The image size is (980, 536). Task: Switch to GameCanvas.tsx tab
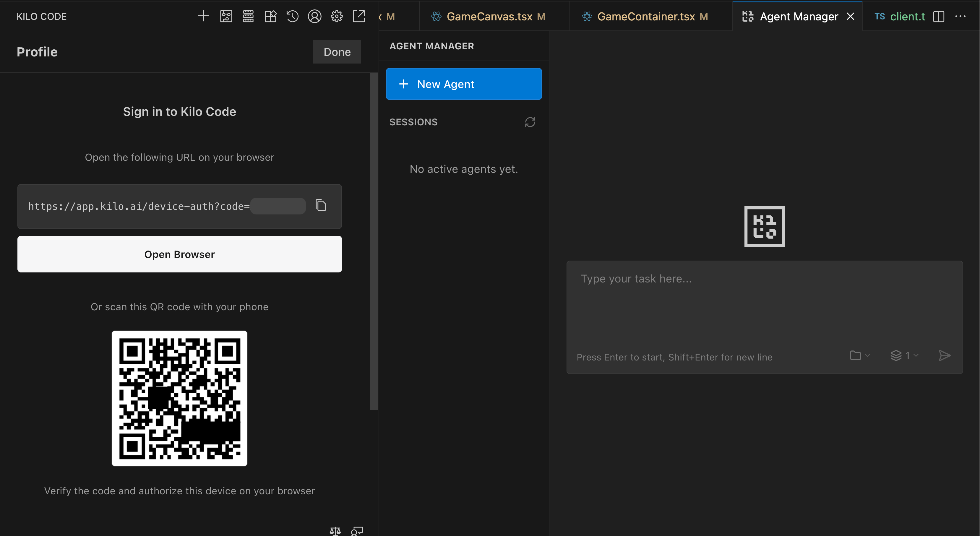[489, 16]
